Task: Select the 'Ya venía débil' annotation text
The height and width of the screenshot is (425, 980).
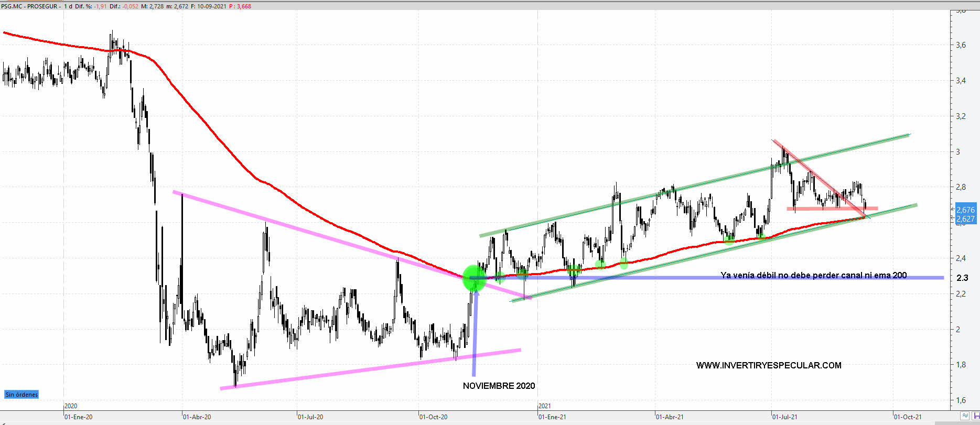Action: 813,275
